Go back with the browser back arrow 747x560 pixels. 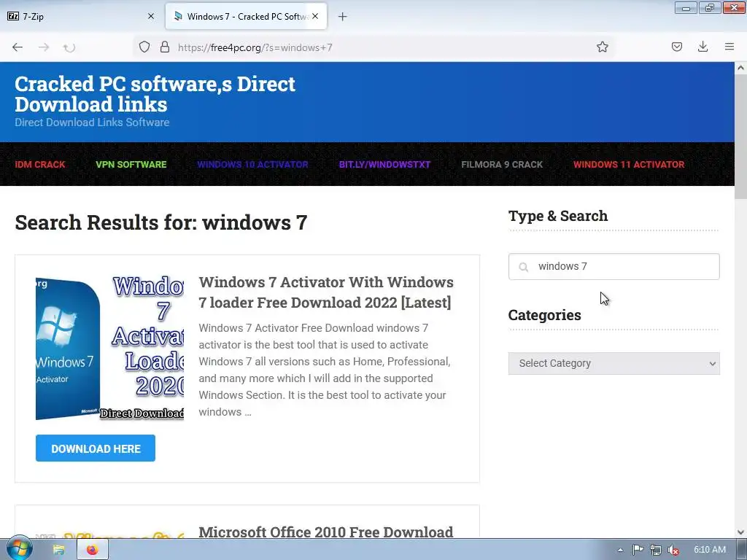pyautogui.click(x=18, y=47)
